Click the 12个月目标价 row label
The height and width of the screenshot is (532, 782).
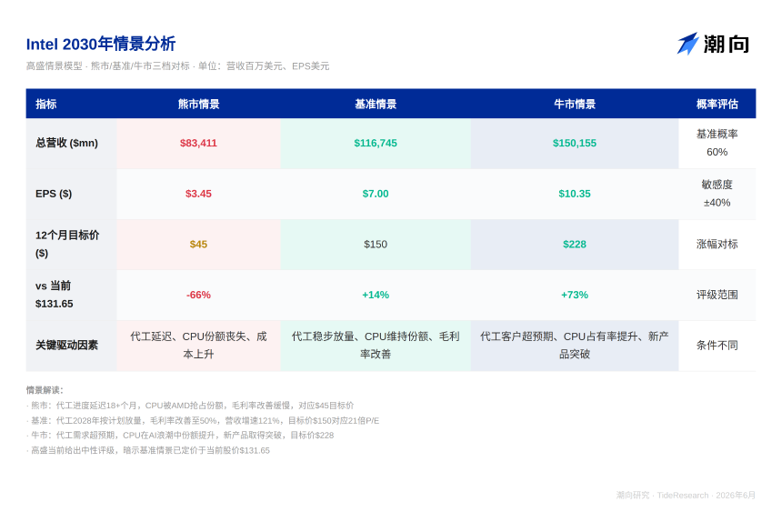pos(67,245)
